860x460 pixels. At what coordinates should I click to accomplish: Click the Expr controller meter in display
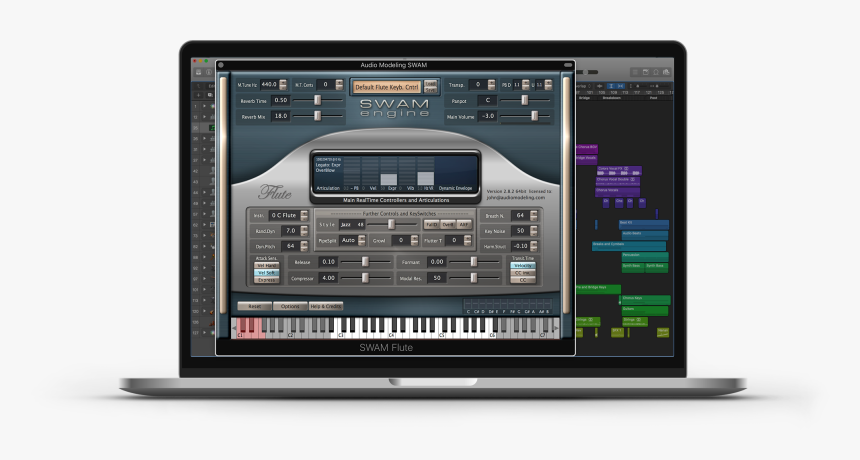pyautogui.click(x=389, y=172)
